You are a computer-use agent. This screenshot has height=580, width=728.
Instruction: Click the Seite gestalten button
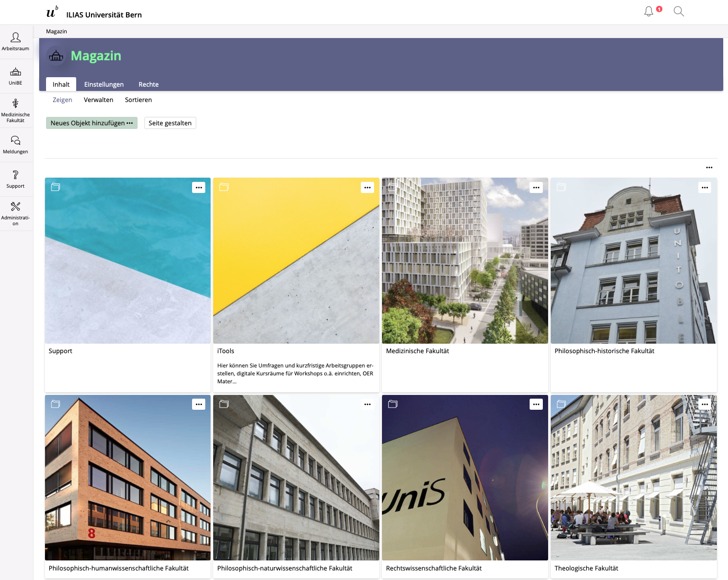[170, 123]
